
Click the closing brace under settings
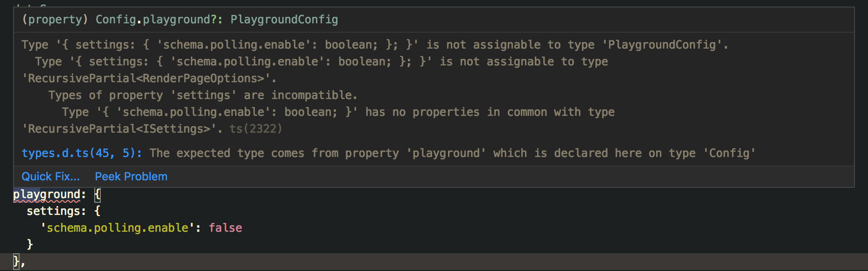coord(30,244)
